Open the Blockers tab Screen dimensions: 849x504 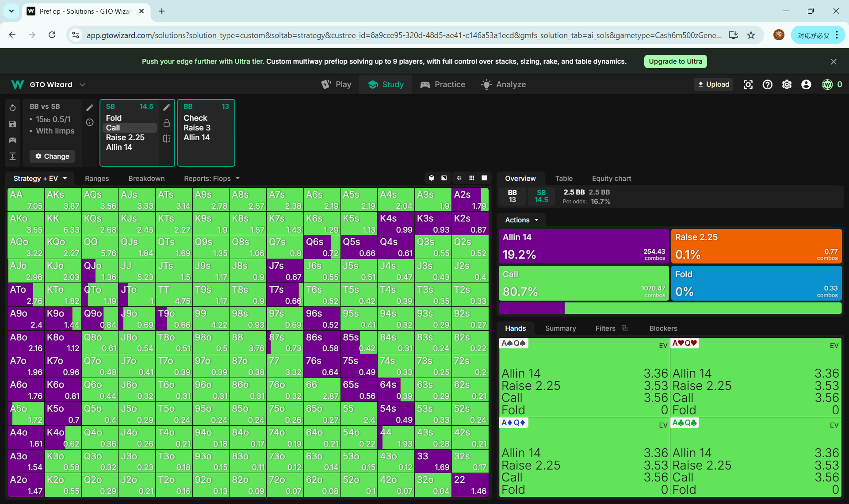663,328
